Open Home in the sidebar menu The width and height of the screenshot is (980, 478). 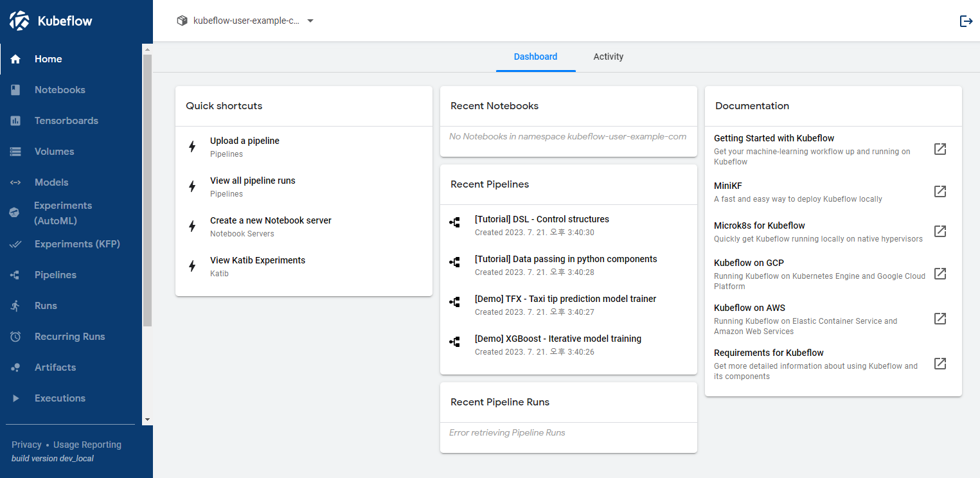(71, 59)
